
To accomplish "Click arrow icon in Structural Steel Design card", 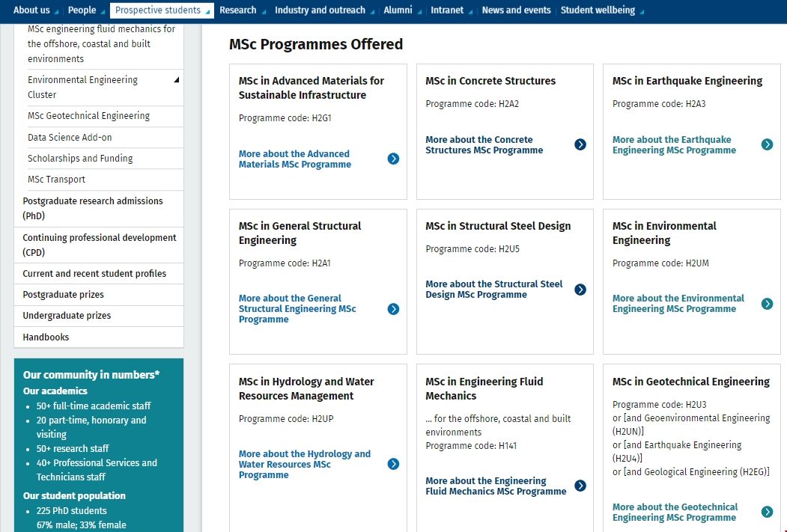I will pyautogui.click(x=580, y=290).
